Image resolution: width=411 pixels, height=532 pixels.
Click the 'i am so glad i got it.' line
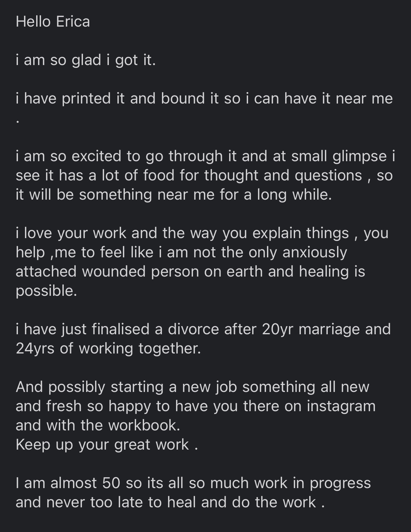(x=86, y=60)
